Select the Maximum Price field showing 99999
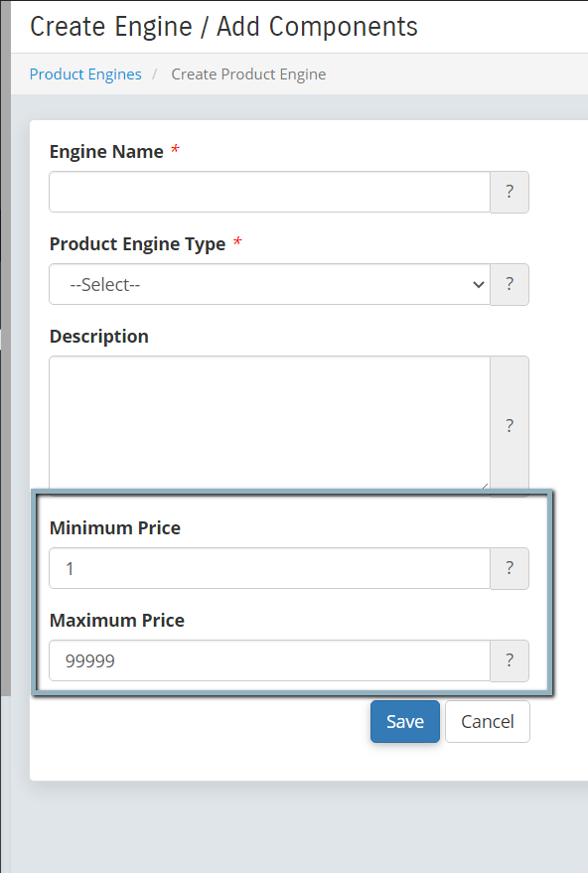The image size is (588, 873). point(269,660)
